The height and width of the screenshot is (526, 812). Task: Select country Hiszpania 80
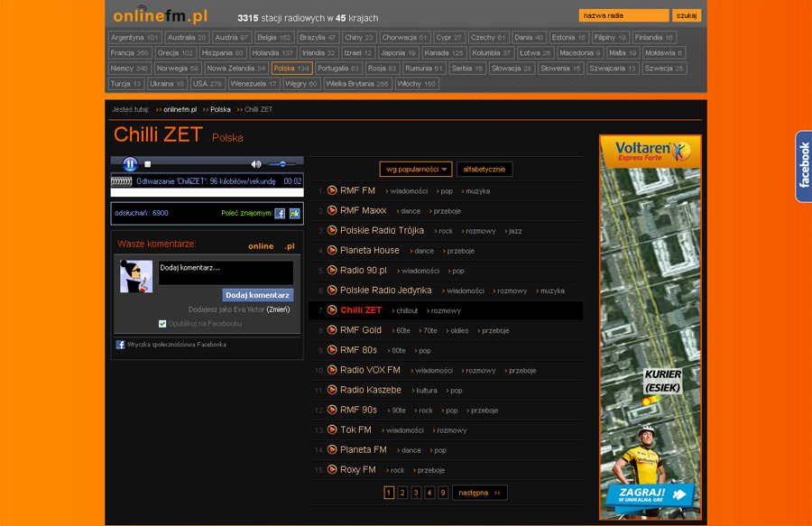222,53
